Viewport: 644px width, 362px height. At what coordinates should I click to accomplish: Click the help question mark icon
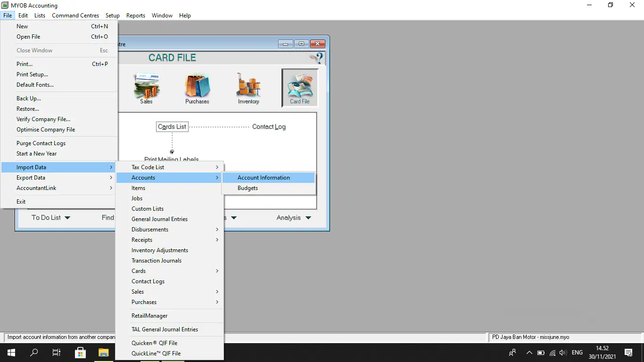(318, 58)
